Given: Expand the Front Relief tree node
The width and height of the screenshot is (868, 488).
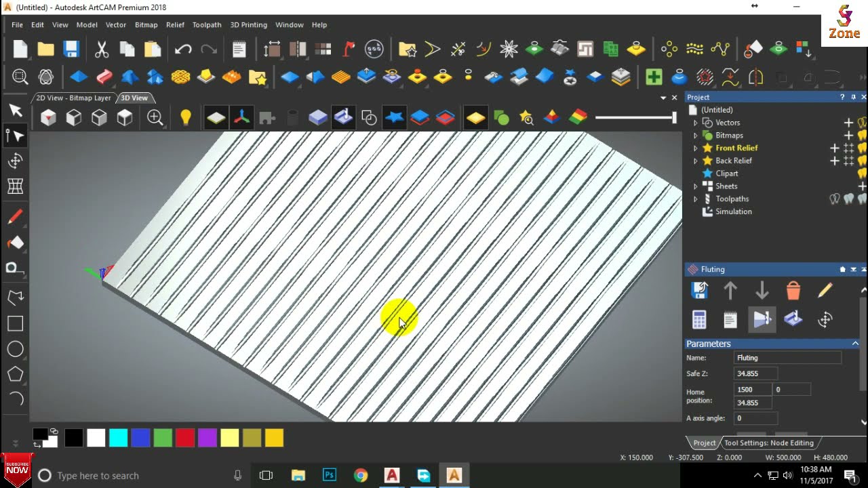Looking at the screenshot, I should (x=695, y=148).
